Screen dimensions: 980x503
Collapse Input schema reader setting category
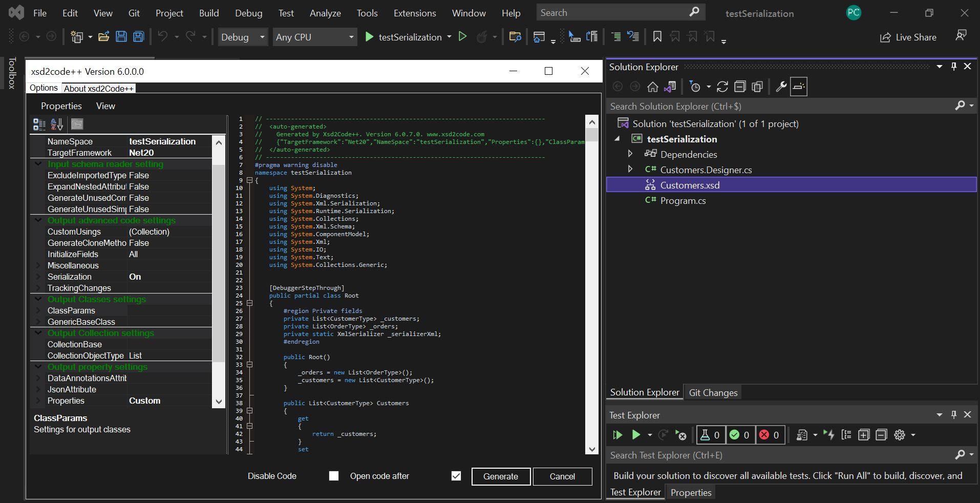(x=38, y=164)
